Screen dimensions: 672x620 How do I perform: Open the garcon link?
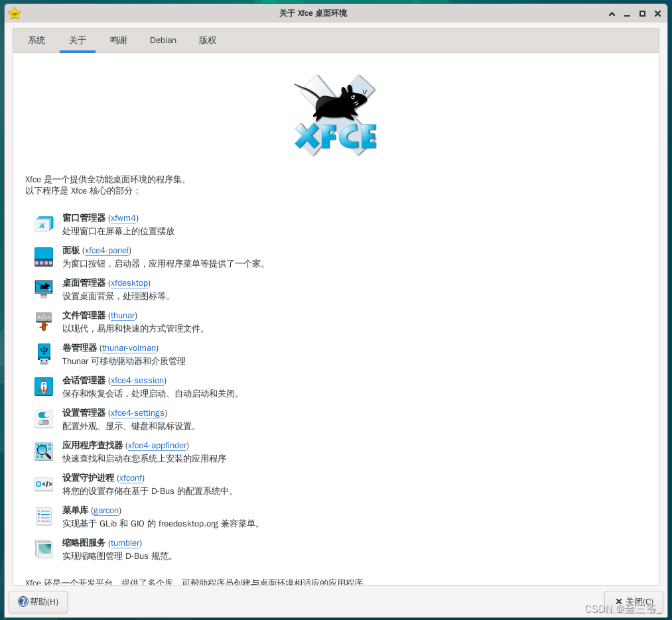pyautogui.click(x=106, y=511)
